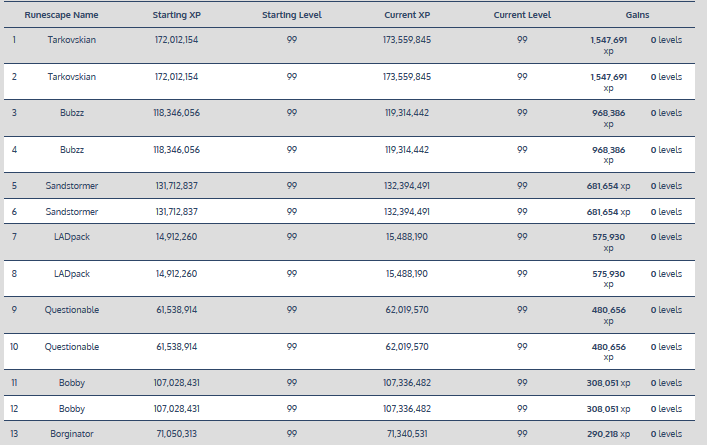The width and height of the screenshot is (707, 445).
Task: Click the Bubzz name in row 3
Action: coord(72,113)
